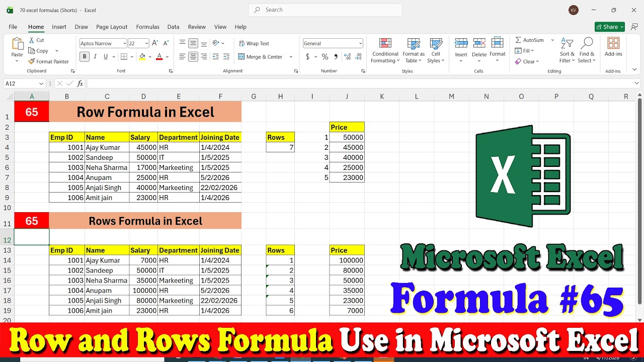Toggle Underline formatting
Screen dimensions: 644x362
click(106, 57)
